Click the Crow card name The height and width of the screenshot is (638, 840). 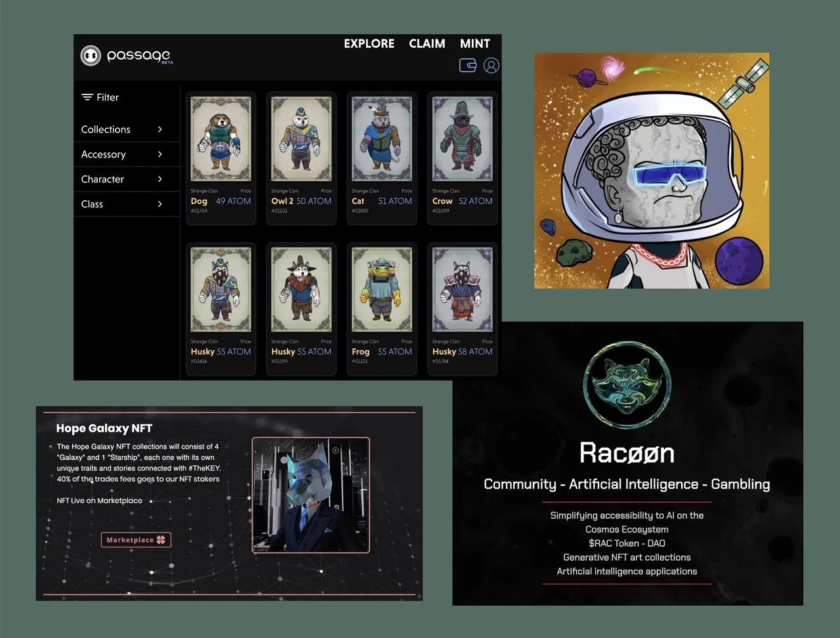(x=442, y=201)
